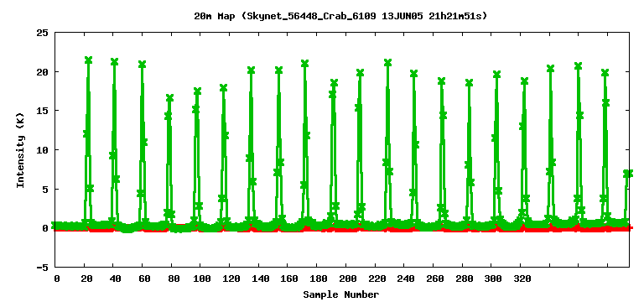644x302 pixels.
Task: Click the y-axis tick label 10
Action: (x=43, y=150)
